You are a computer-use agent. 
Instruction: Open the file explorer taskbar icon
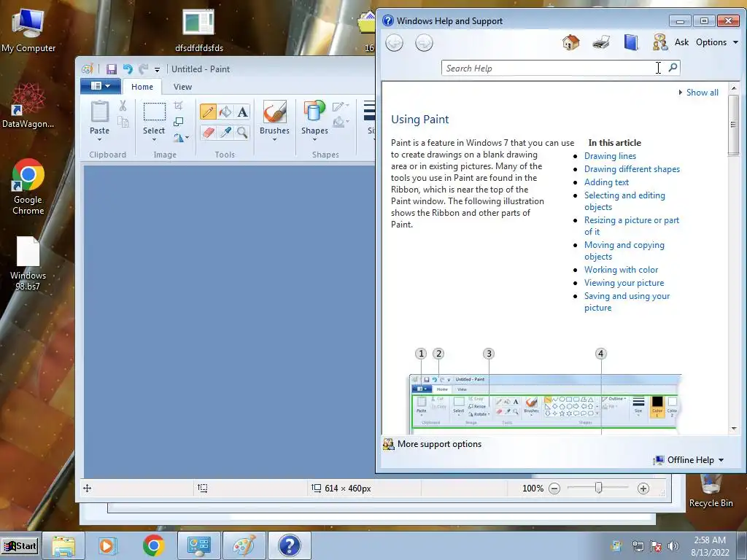click(x=63, y=545)
